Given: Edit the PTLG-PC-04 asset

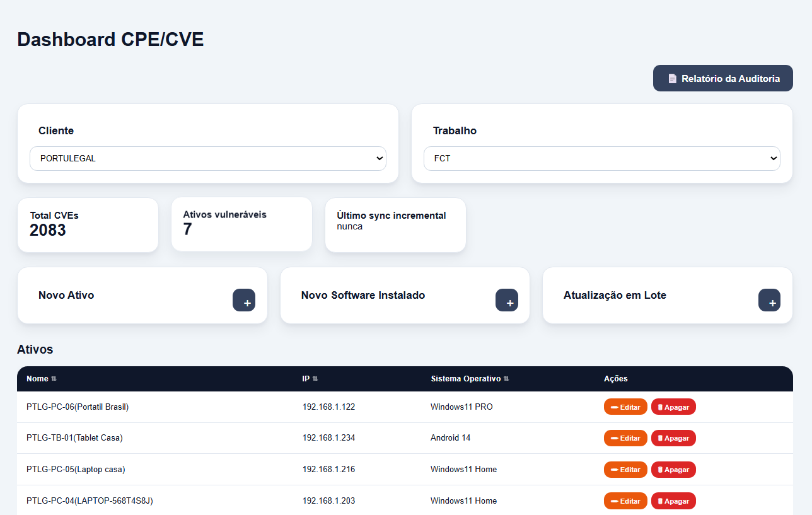Looking at the screenshot, I should point(625,501).
